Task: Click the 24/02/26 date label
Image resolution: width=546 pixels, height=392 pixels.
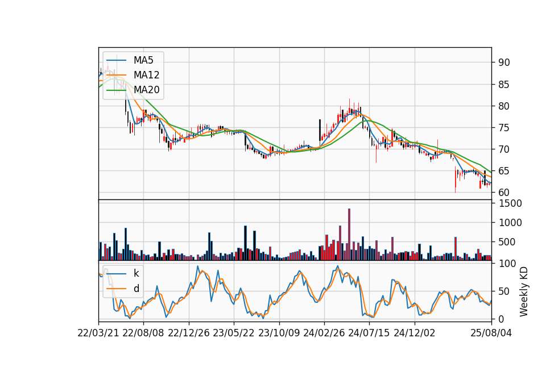Action: point(324,333)
